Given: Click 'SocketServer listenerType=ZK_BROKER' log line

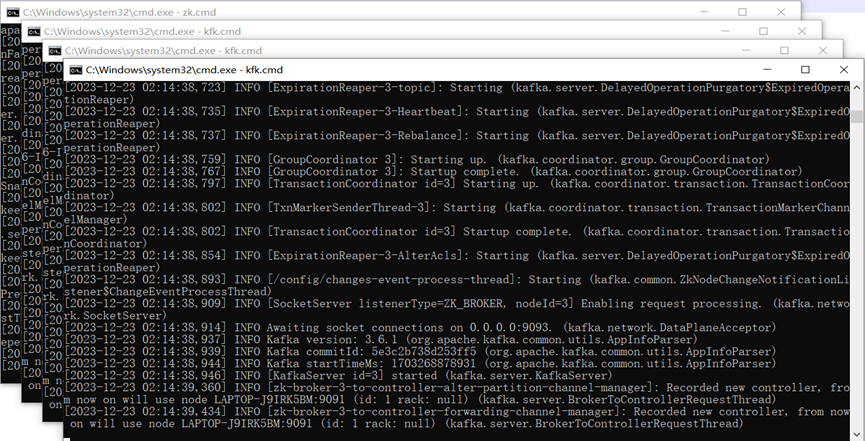Looking at the screenshot, I should tap(457, 310).
